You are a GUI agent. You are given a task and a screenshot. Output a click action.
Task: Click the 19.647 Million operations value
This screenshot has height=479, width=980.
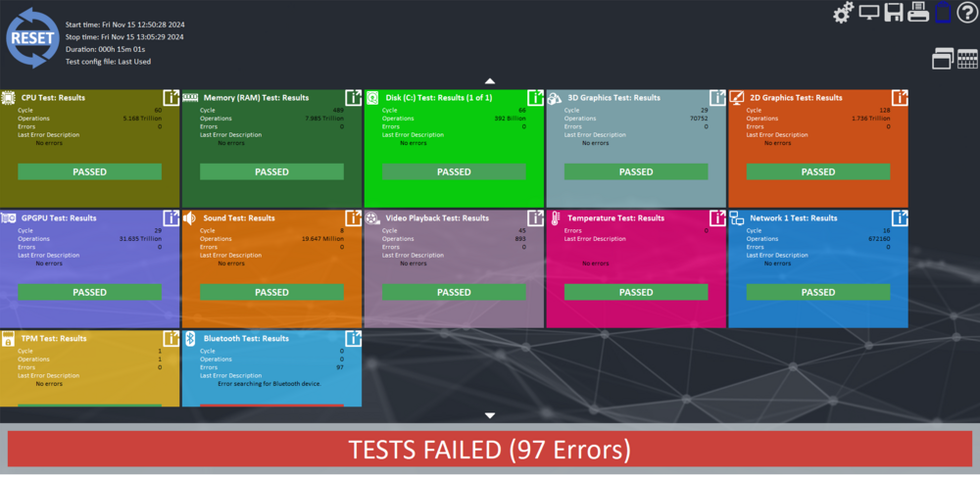pyautogui.click(x=322, y=239)
